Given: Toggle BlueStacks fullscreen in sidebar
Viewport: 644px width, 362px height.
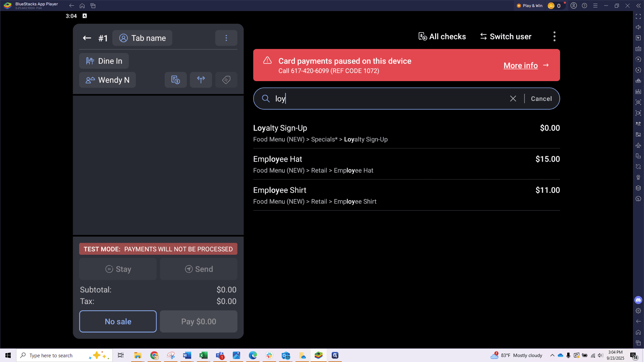Looking at the screenshot, I should coord(638,16).
